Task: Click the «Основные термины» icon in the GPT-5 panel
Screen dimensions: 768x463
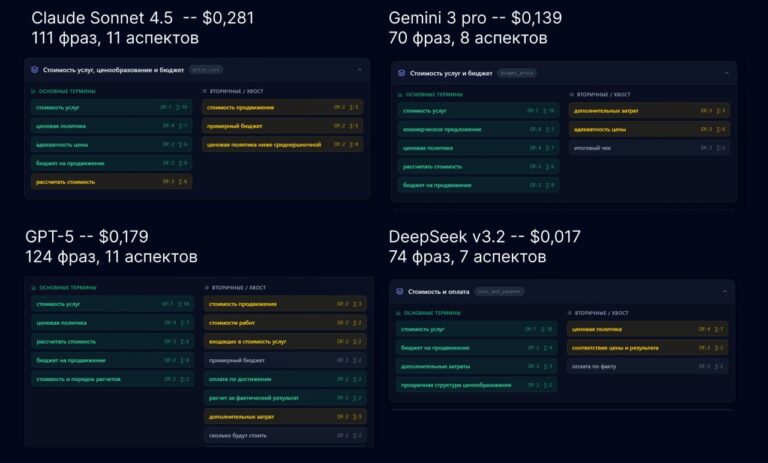Action: 33,288
